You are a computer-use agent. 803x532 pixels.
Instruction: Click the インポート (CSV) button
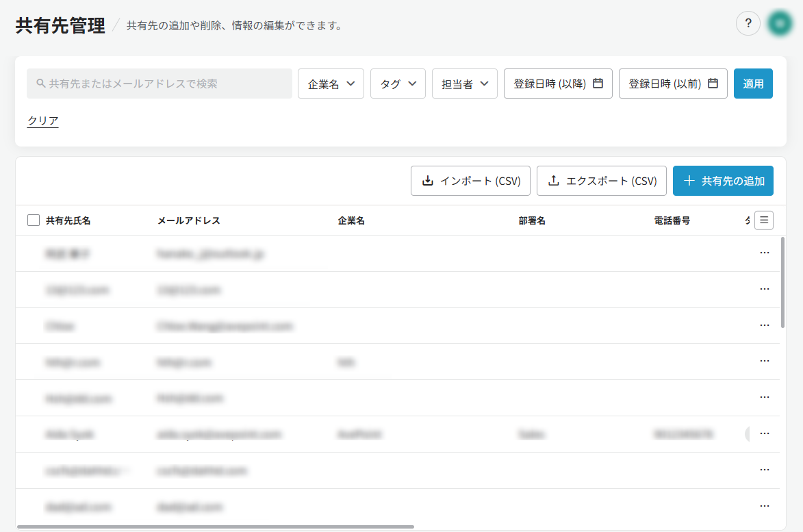pos(470,181)
